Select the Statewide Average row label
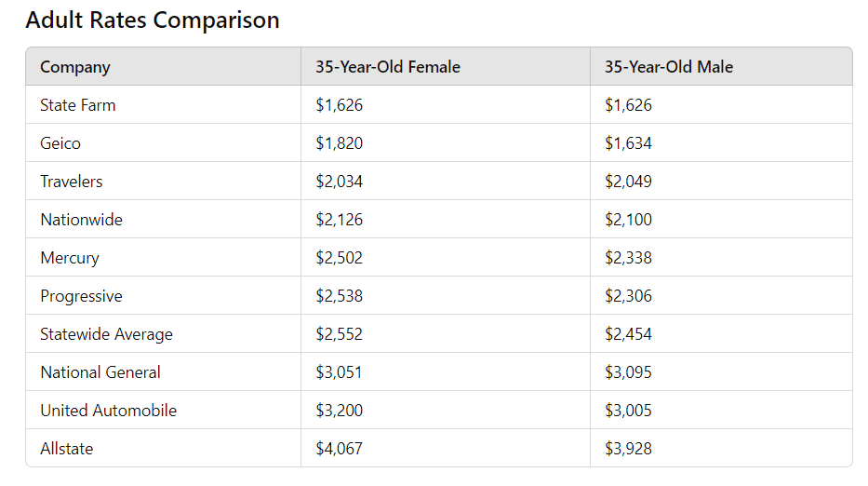The image size is (868, 486). 106,334
